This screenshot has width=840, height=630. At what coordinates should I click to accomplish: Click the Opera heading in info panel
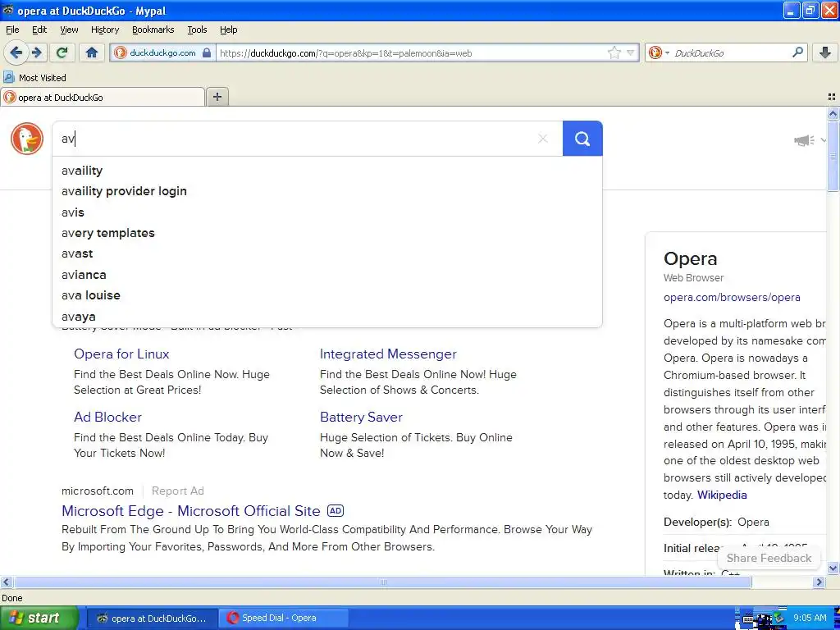tap(690, 258)
